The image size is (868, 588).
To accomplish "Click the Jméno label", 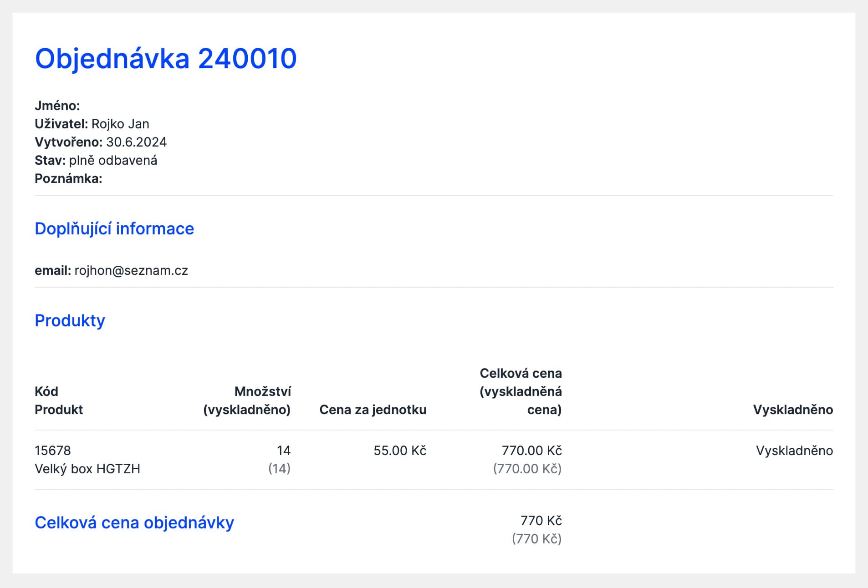I will 57,106.
